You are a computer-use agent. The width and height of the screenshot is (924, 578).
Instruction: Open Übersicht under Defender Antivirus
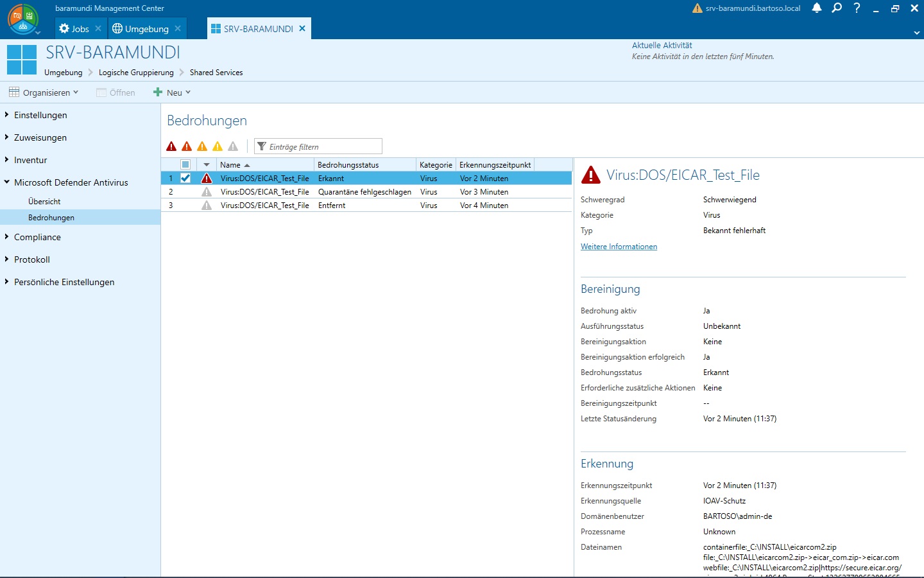coord(44,202)
